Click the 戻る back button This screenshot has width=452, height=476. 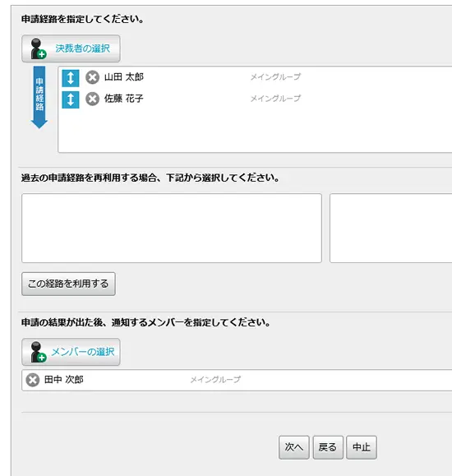point(328,447)
